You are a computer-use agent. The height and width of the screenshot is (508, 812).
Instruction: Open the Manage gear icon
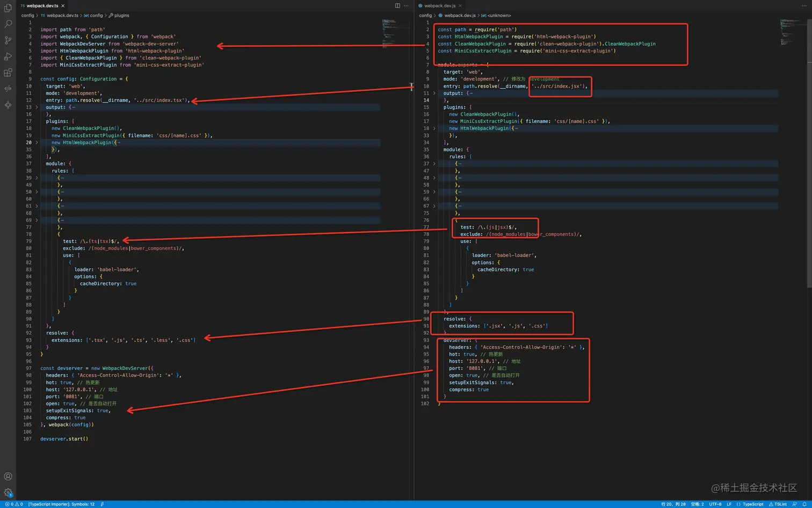coord(8,492)
